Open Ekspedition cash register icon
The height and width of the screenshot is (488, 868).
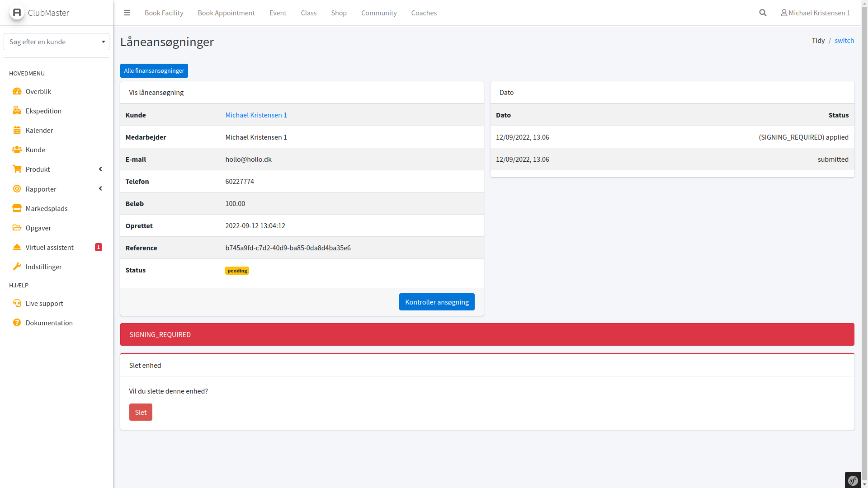[17, 111]
